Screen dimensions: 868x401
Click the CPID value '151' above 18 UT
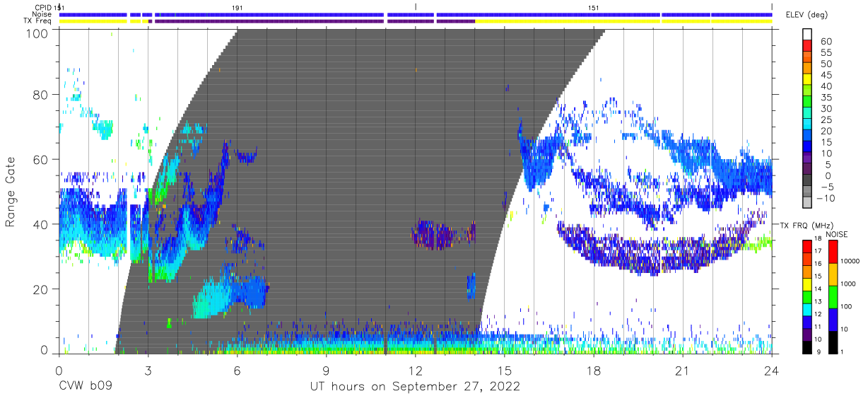(594, 7)
